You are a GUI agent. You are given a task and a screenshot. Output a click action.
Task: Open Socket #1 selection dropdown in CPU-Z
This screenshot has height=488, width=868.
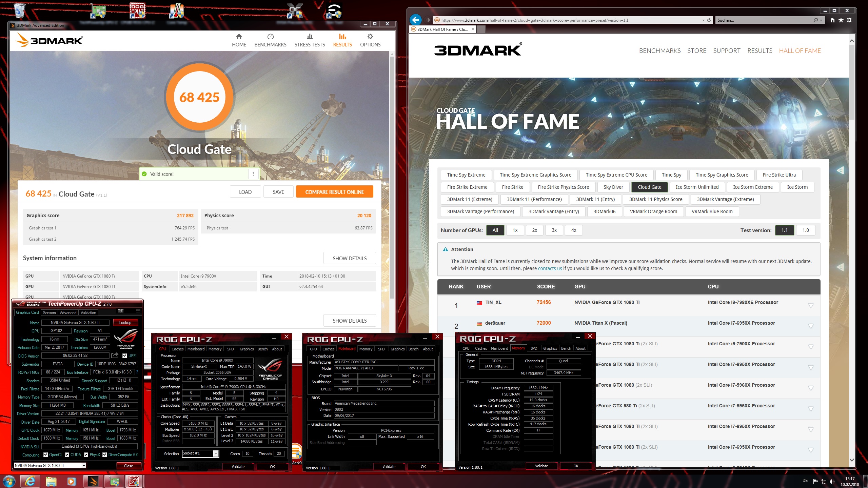click(216, 453)
